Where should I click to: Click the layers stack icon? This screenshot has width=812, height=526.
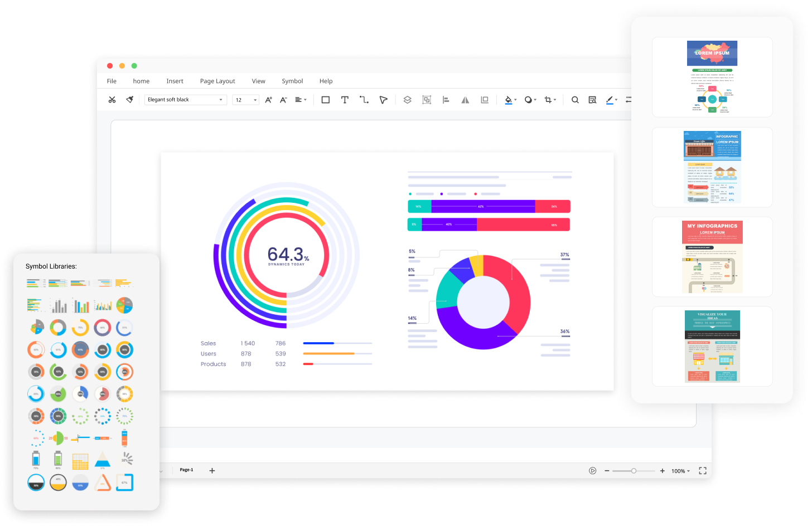click(407, 100)
